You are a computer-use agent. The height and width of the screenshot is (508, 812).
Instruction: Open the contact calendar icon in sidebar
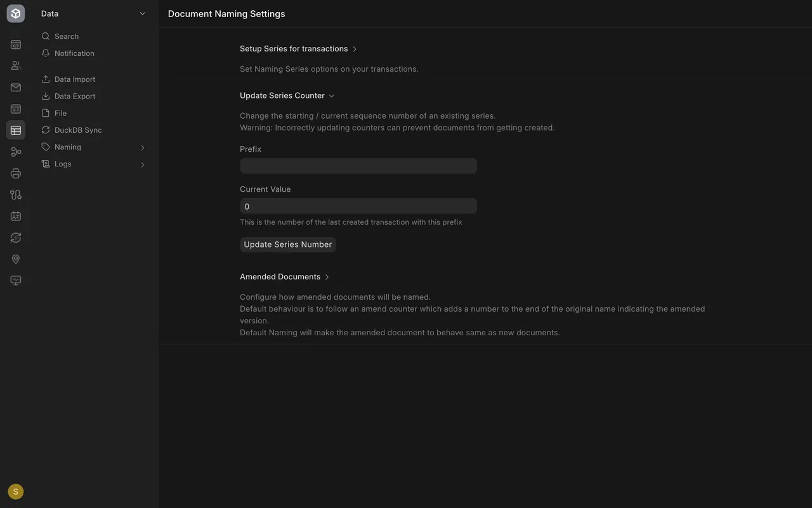16,216
